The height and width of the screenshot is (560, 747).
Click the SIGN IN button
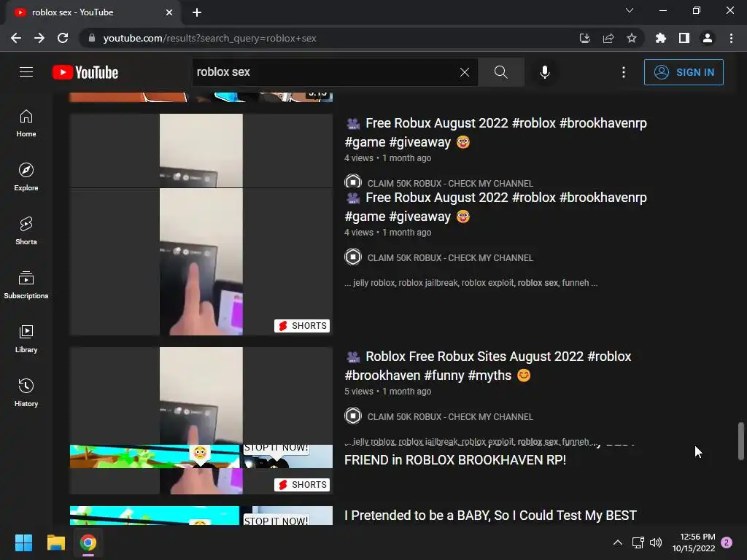coord(684,72)
